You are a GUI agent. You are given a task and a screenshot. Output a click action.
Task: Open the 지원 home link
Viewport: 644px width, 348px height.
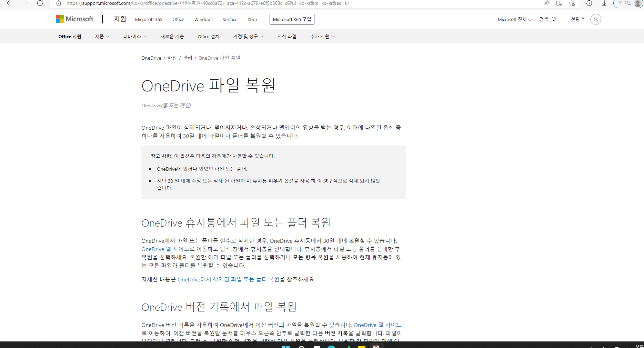[x=120, y=19]
